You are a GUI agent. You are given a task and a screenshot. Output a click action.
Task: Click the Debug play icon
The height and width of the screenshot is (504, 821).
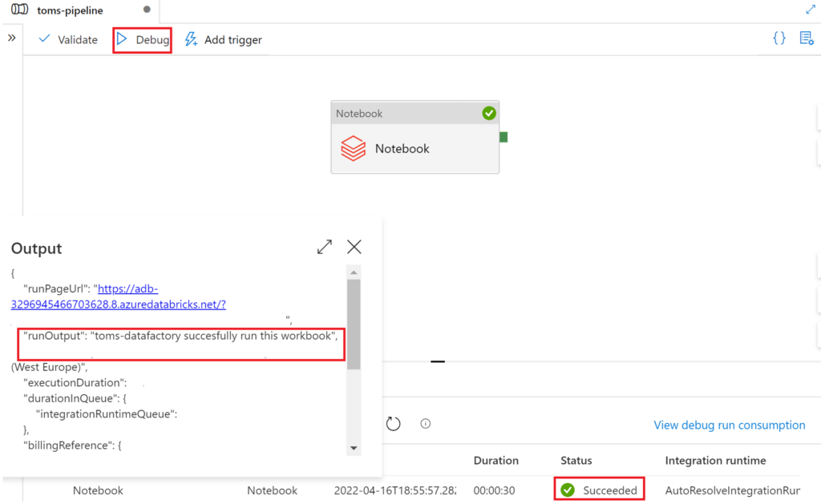click(122, 39)
